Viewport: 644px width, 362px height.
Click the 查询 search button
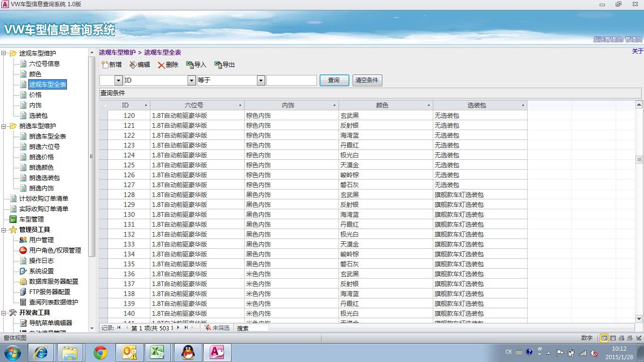pos(334,80)
